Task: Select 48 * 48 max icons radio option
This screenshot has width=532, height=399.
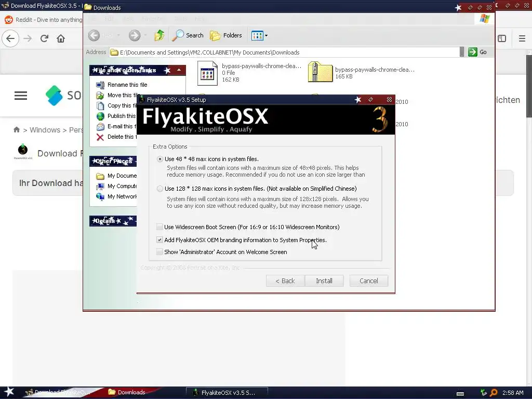Action: (160, 159)
